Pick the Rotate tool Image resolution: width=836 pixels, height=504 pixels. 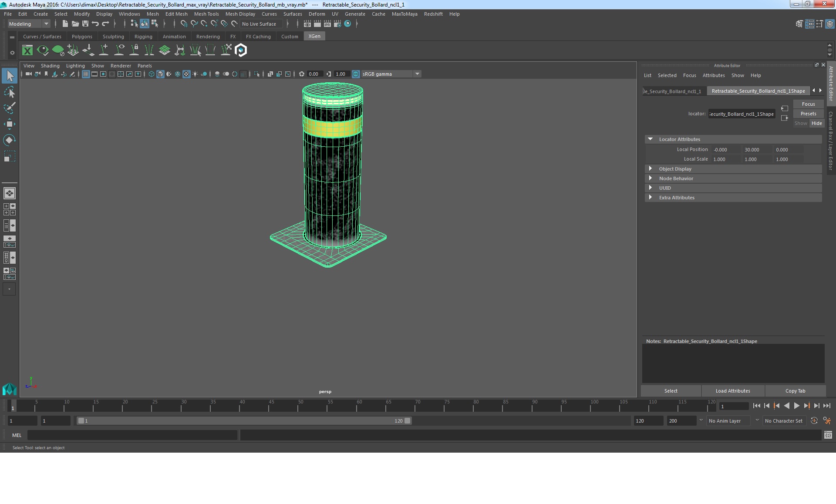coord(9,140)
